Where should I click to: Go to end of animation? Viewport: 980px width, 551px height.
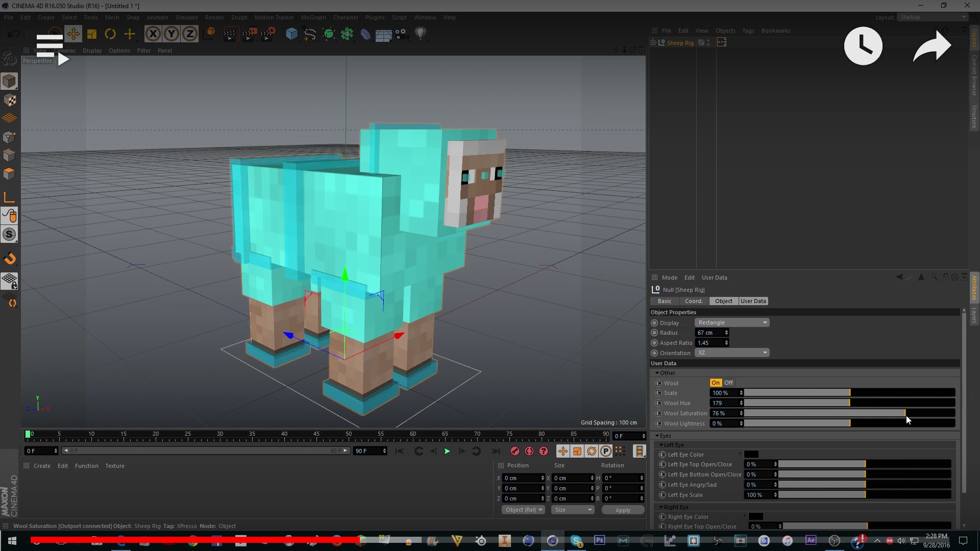click(x=496, y=451)
